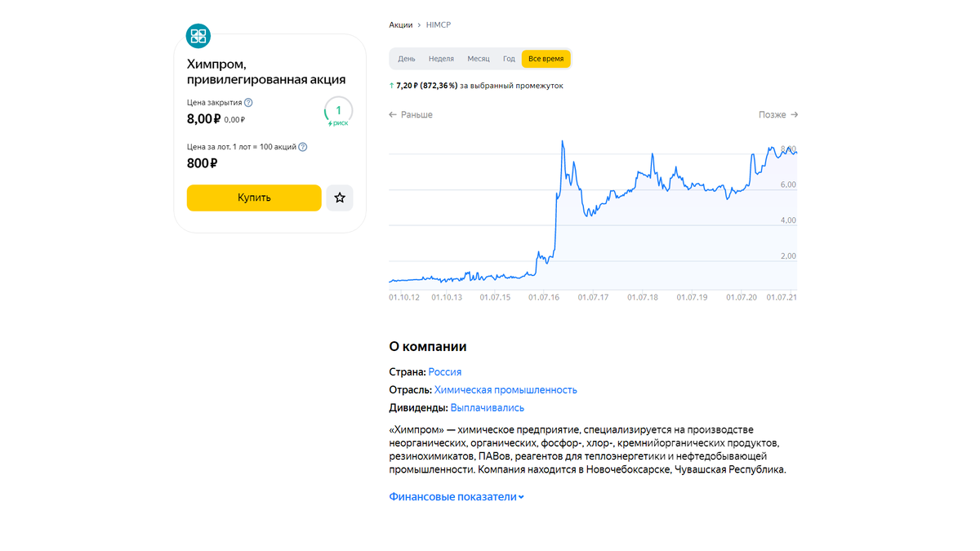Select the Месяц time range tab
980x551 pixels.
point(479,59)
